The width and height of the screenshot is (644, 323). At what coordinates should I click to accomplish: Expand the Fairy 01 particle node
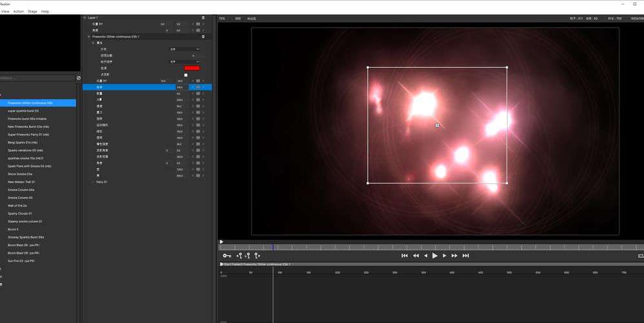pyautogui.click(x=93, y=182)
